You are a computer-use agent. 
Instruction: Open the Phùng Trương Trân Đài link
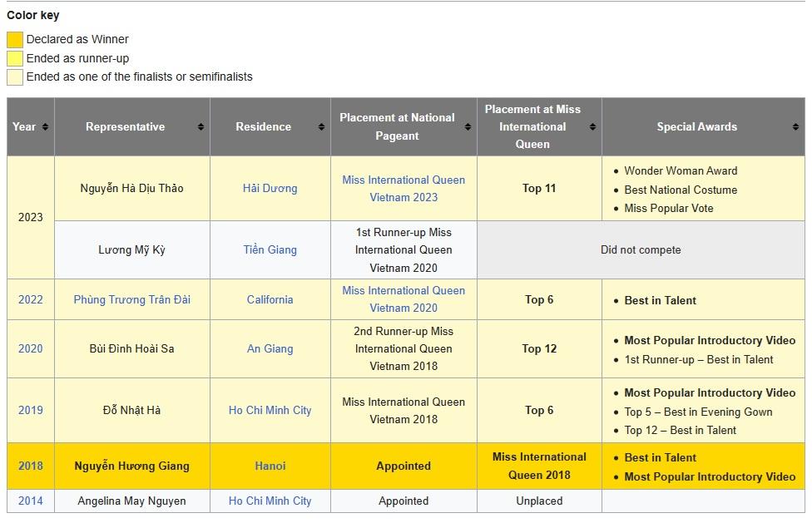(x=131, y=299)
